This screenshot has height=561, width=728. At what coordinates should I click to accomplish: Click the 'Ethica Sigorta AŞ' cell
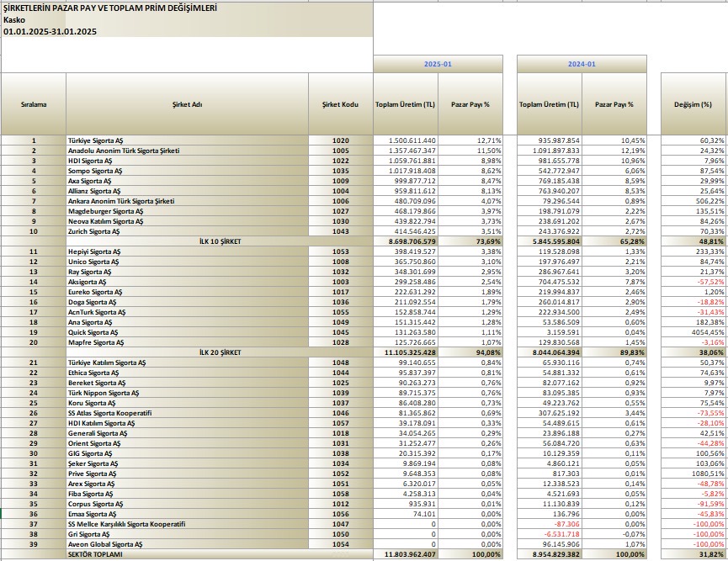pos(187,373)
